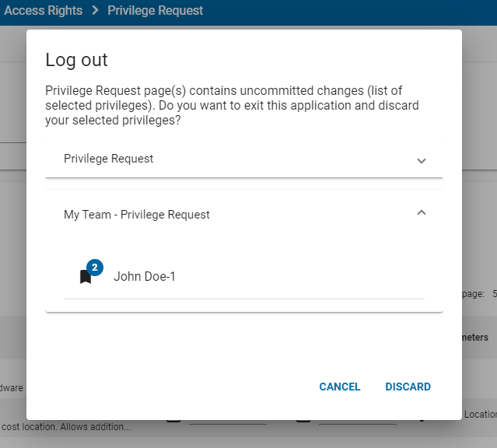The image size is (497, 448).
Task: Click the second calendar icon behind the dialog
Action: point(304,421)
